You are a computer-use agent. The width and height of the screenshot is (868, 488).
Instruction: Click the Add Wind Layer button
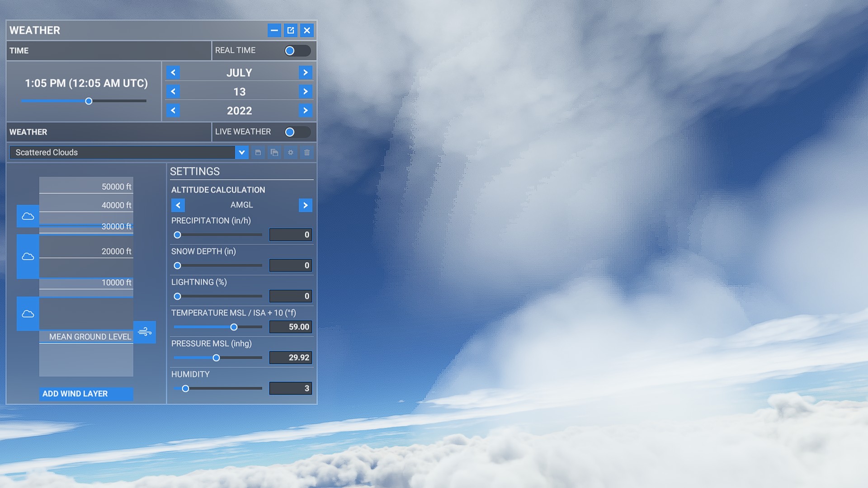pyautogui.click(x=86, y=394)
